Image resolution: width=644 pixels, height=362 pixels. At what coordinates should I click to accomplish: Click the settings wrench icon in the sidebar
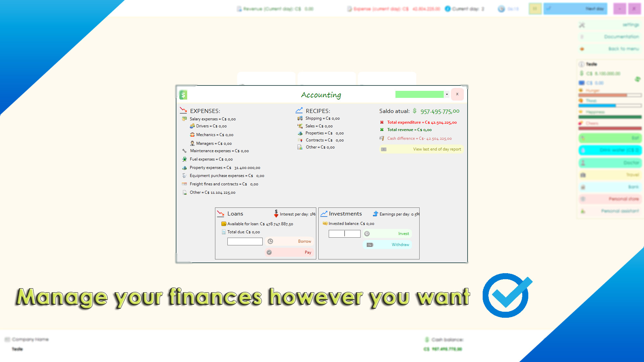[582, 25]
